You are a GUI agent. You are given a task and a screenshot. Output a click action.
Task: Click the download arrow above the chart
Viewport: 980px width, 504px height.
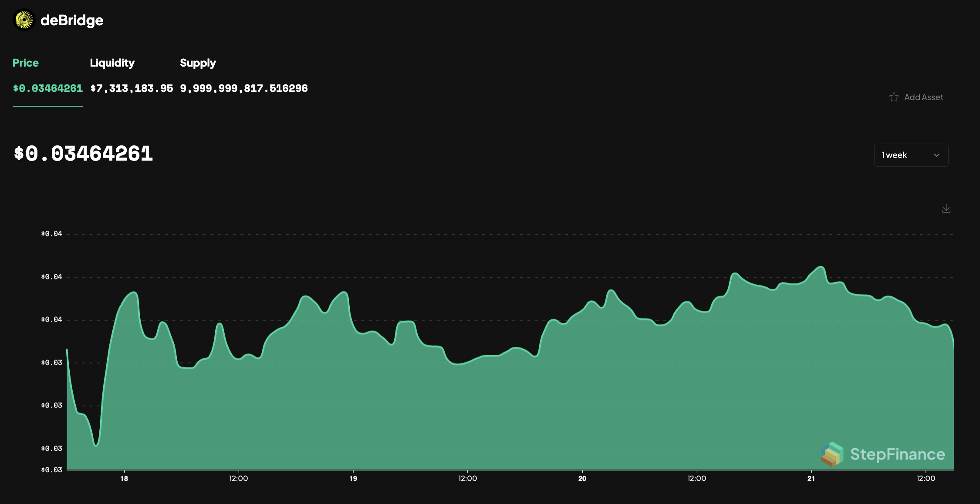point(946,208)
